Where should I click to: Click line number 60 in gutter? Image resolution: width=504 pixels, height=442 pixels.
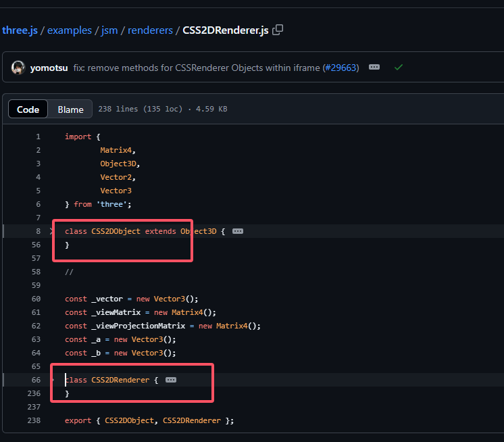point(35,299)
